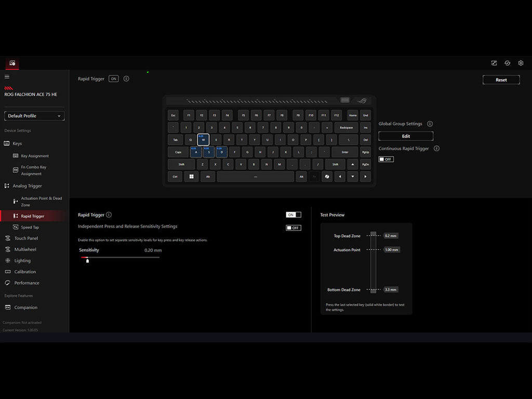
Task: Adjust the Sensitivity slider handle
Action: click(87, 261)
